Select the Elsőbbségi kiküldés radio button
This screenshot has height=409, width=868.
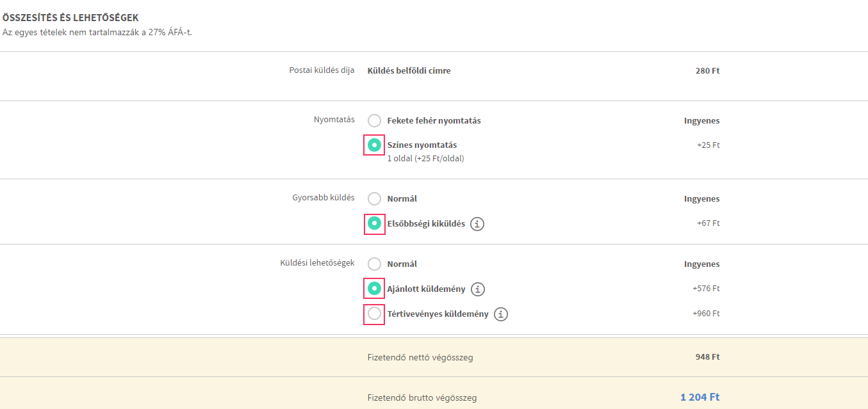[x=374, y=224]
